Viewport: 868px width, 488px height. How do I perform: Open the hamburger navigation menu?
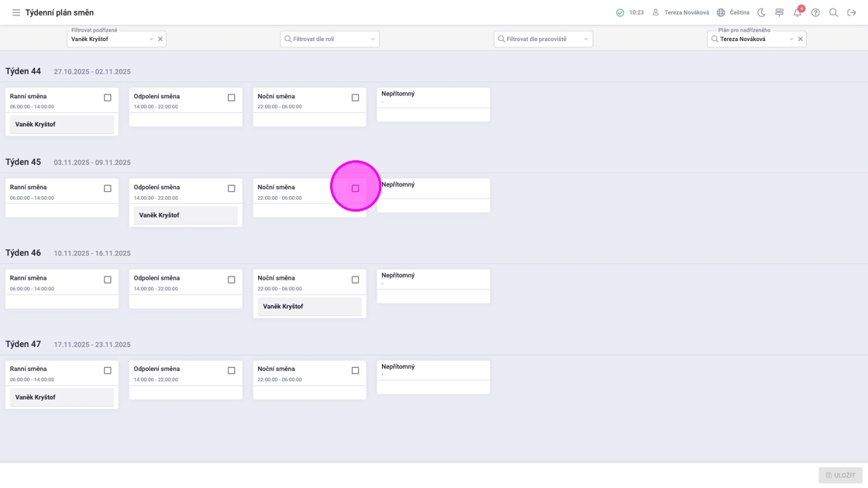tap(15, 12)
